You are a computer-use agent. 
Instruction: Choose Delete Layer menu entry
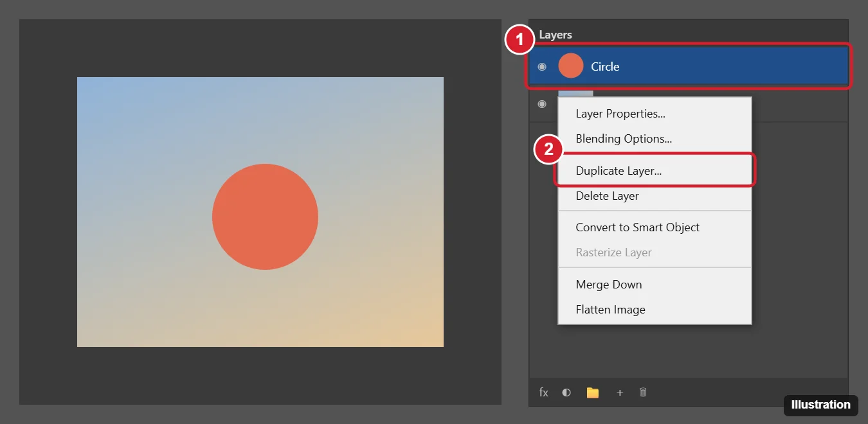coord(655,196)
